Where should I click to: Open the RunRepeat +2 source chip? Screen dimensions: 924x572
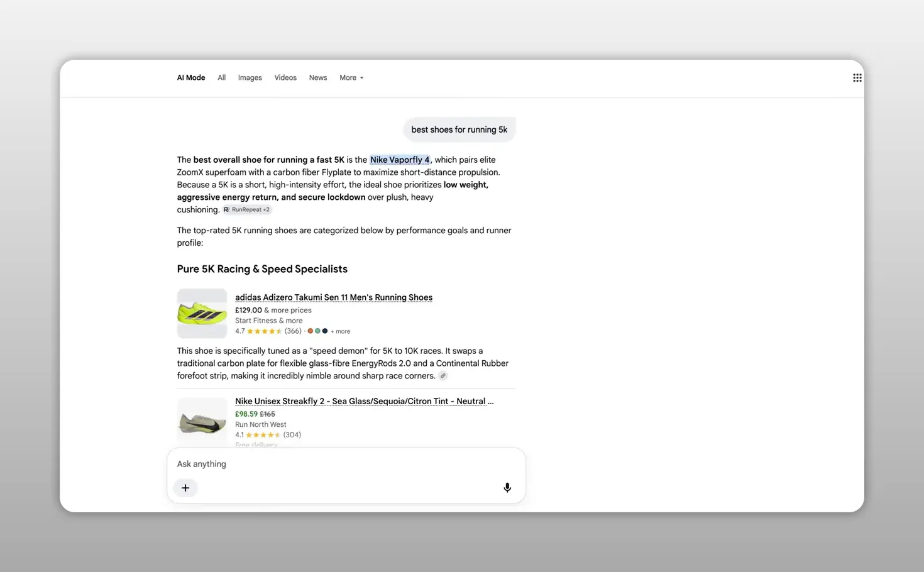click(247, 210)
